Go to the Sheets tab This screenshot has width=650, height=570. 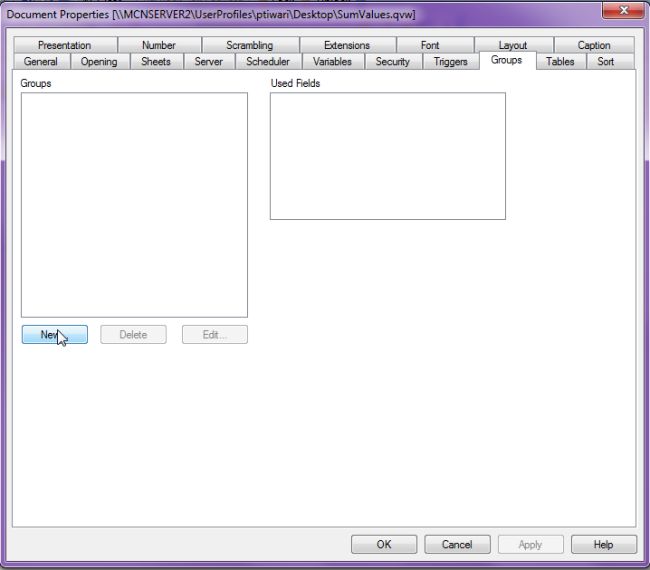[156, 61]
